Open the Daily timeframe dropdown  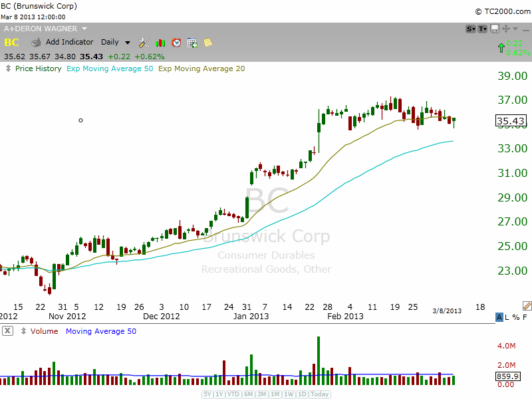tap(115, 42)
